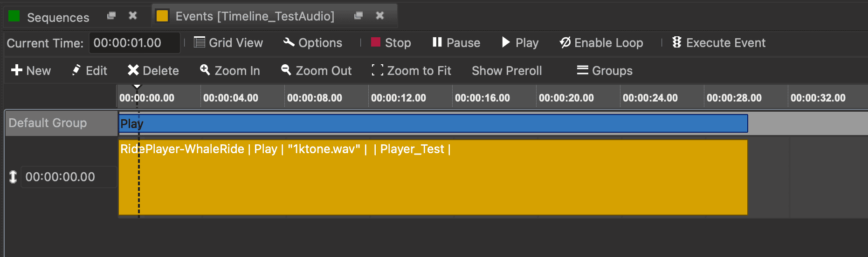Select the blue Play group bar
The width and height of the screenshot is (868, 257).
coord(434,124)
